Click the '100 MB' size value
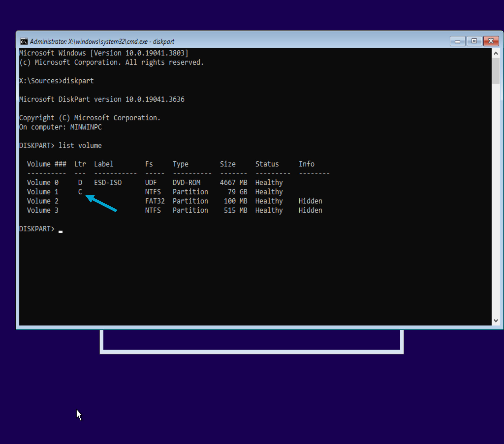 [x=236, y=201]
